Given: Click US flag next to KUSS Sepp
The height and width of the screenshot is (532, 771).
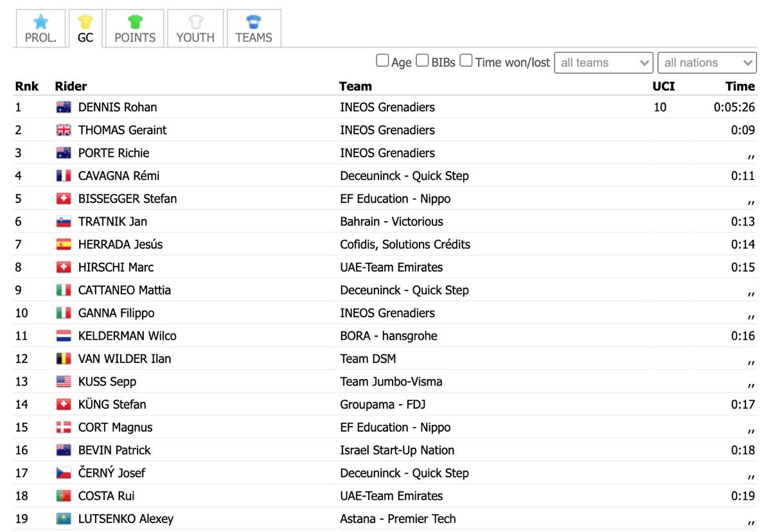Looking at the screenshot, I should tap(64, 382).
